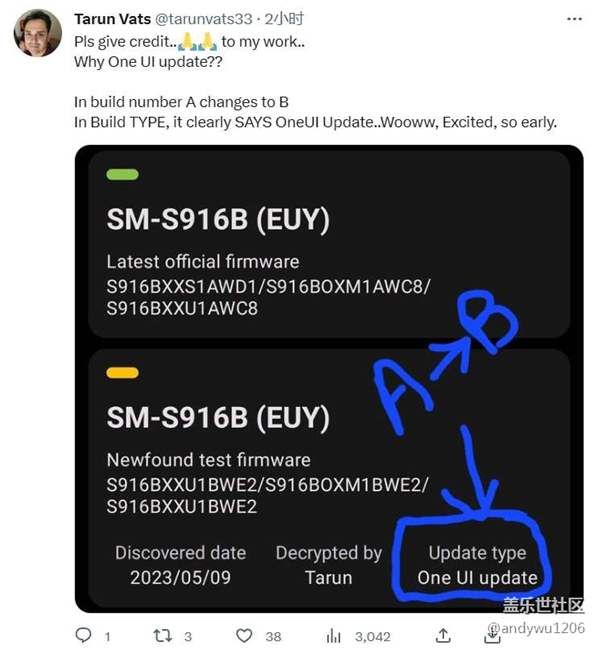The height and width of the screenshot is (650, 594).
Task: Click the green status indicator pill
Action: pos(122,175)
